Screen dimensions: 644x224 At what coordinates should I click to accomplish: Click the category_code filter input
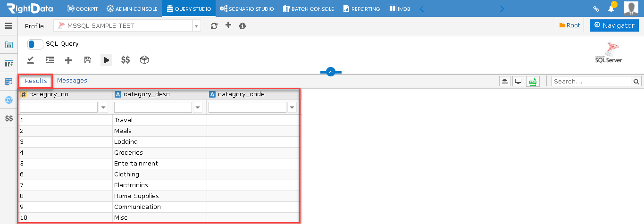click(x=247, y=108)
